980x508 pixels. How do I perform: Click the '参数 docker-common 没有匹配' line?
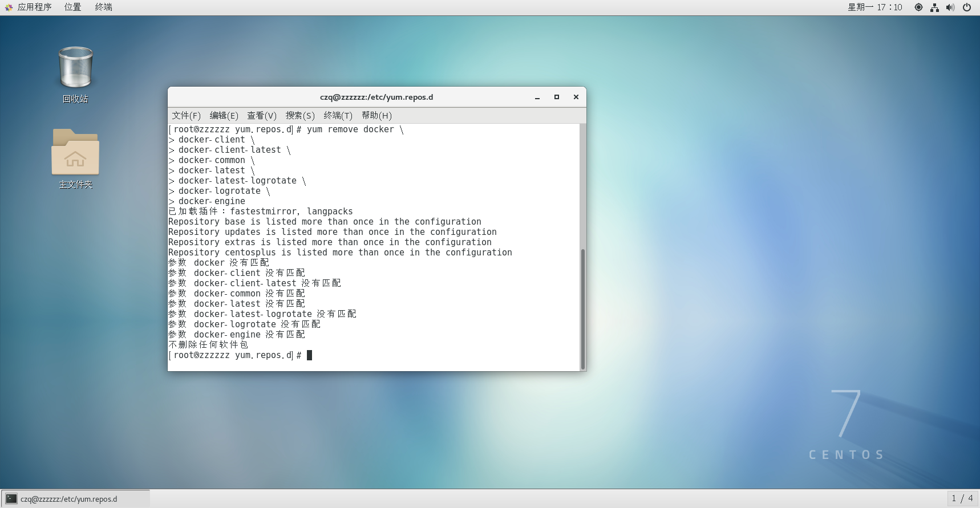tap(237, 294)
